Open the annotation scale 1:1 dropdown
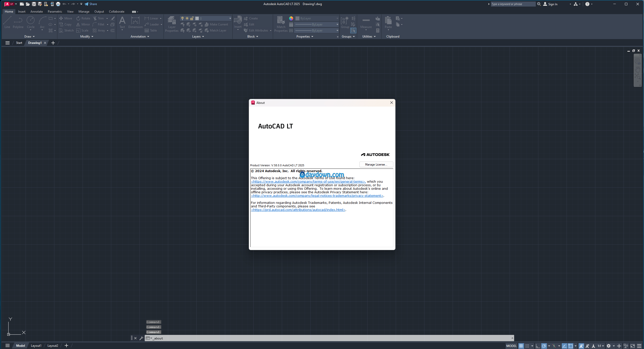This screenshot has height=349, width=644. [601, 346]
